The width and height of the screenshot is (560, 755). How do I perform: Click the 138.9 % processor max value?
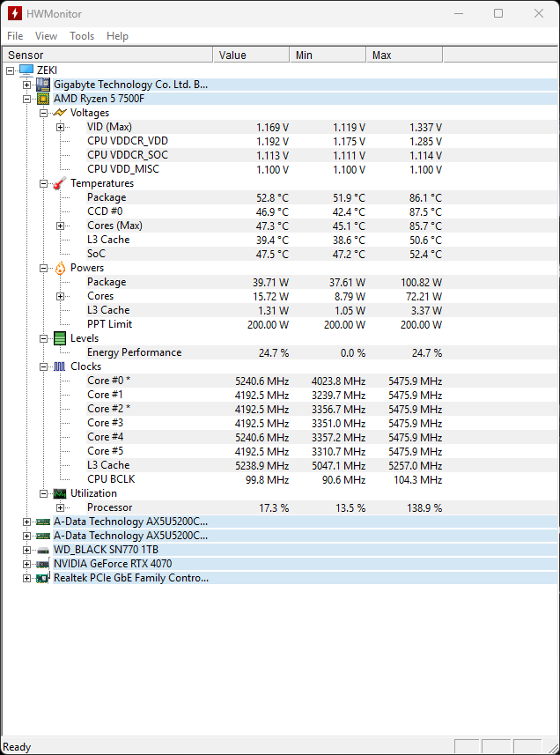tap(424, 508)
